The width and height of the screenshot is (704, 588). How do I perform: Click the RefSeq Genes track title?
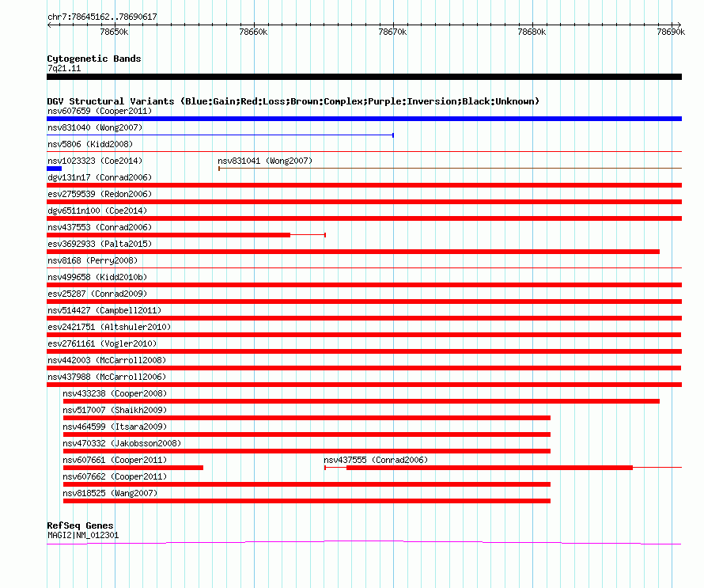pyautogui.click(x=81, y=525)
